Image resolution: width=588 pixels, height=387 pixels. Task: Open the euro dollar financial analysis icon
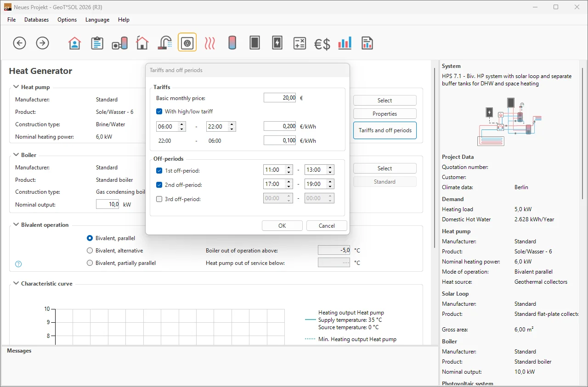click(322, 44)
